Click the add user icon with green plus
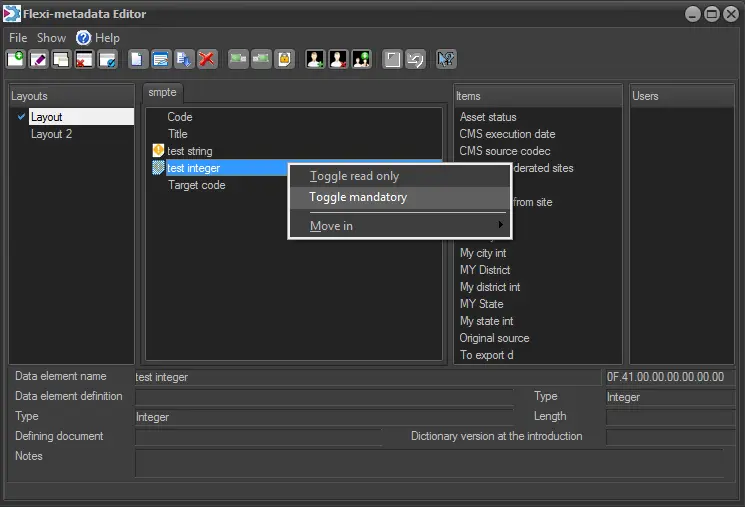This screenshot has width=745, height=507. [315, 59]
